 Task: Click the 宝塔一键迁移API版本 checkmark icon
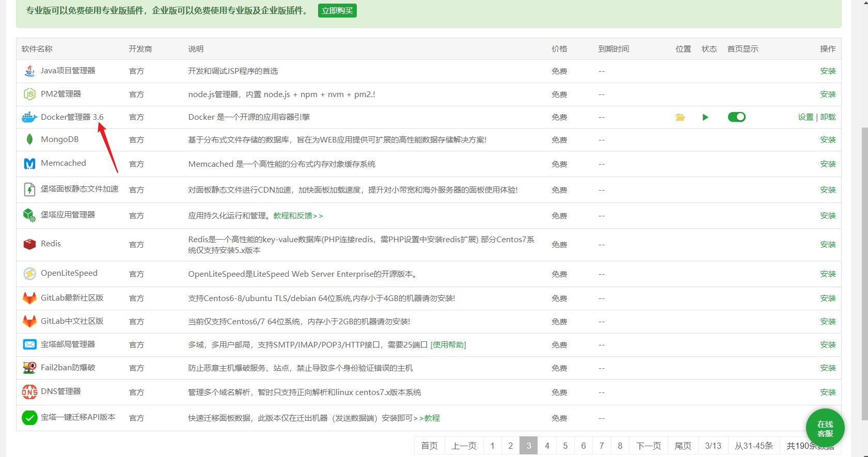(x=29, y=418)
